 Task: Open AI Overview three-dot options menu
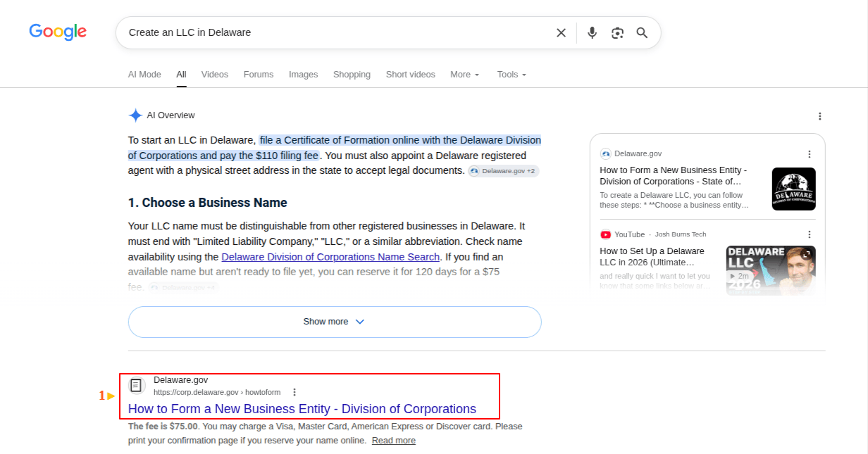[819, 116]
